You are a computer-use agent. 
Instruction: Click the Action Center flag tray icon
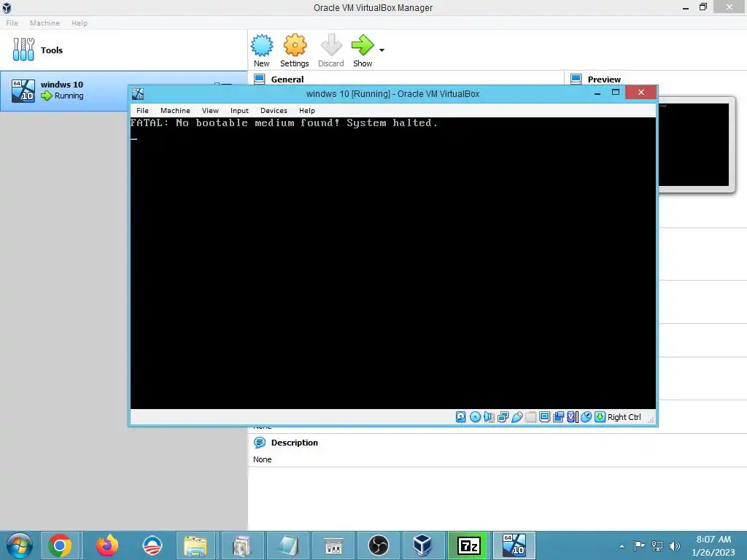(x=639, y=545)
